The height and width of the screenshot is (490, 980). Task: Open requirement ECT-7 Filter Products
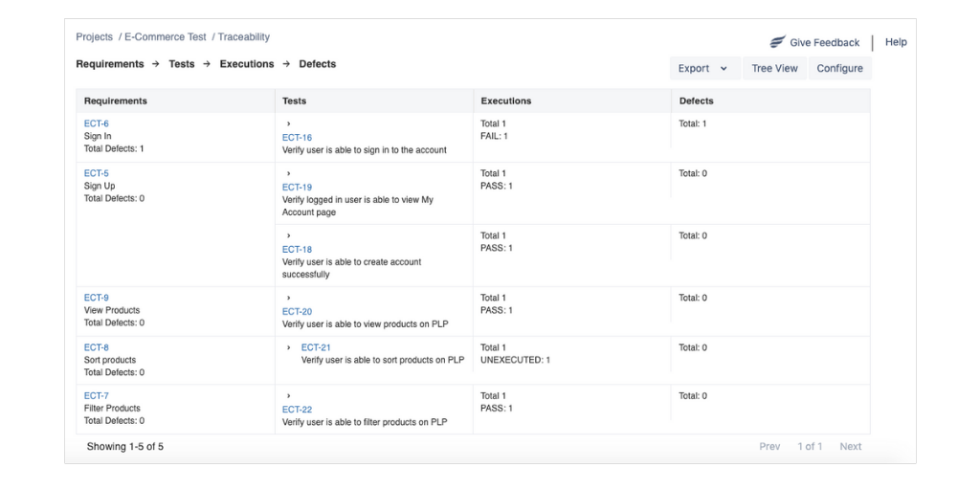97,395
